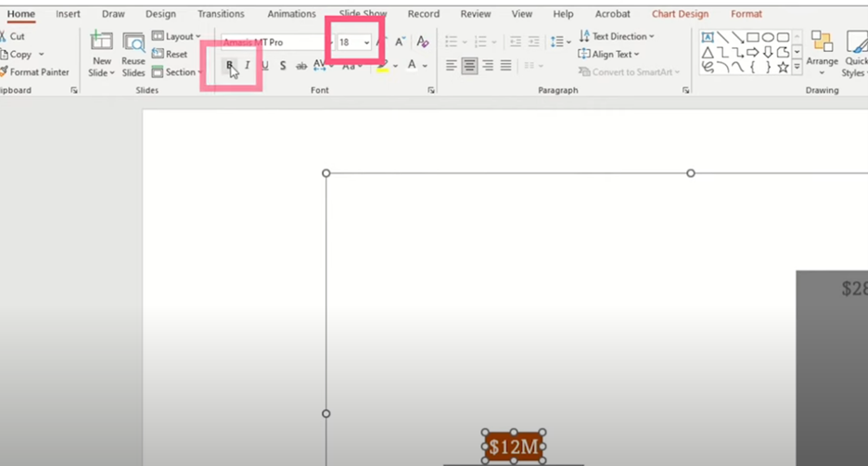Open the Transitions ribbon tab
868x466 pixels.
(x=221, y=14)
